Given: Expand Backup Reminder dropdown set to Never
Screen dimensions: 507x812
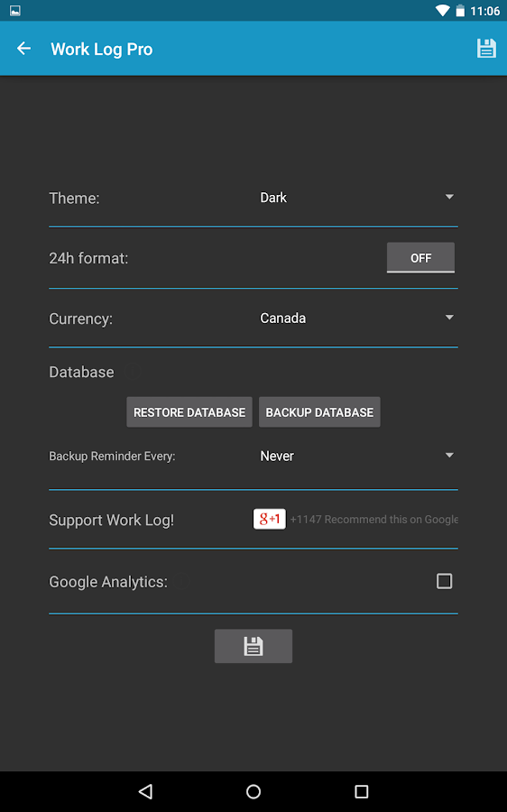Looking at the screenshot, I should tap(357, 456).
